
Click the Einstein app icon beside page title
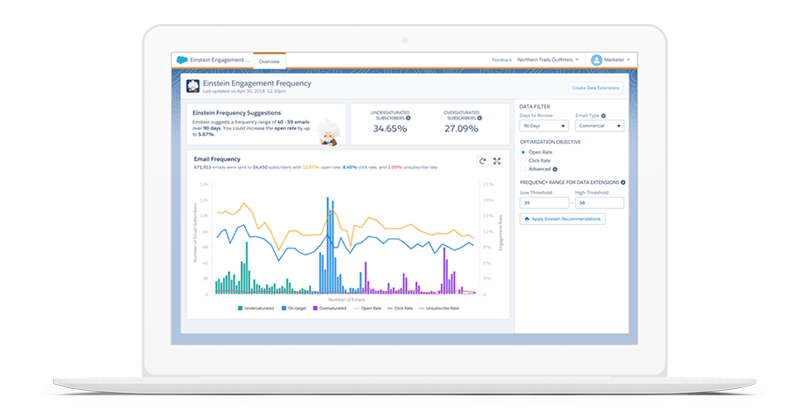(x=193, y=86)
